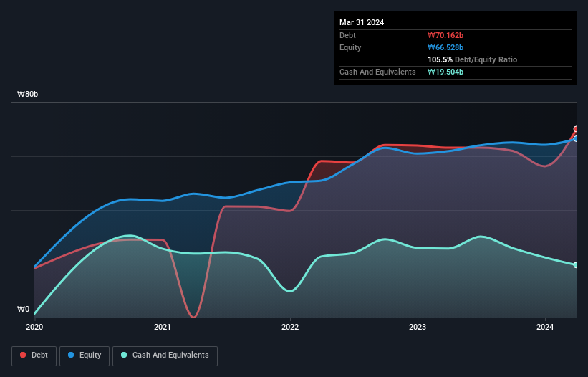
Task: Click the ₩19.504b cash value
Action: point(445,72)
